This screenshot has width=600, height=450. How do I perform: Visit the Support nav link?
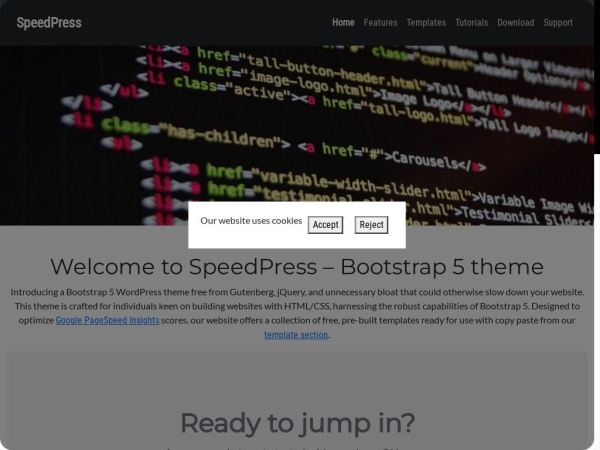tap(558, 23)
